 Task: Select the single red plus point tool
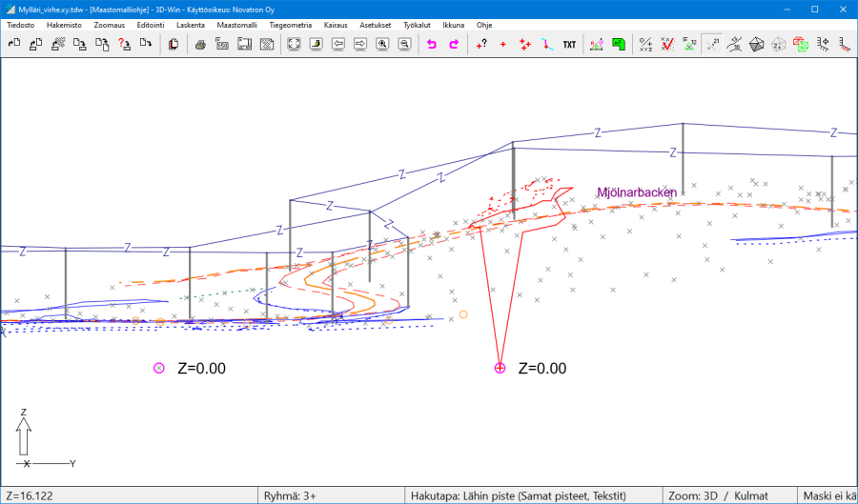click(503, 44)
